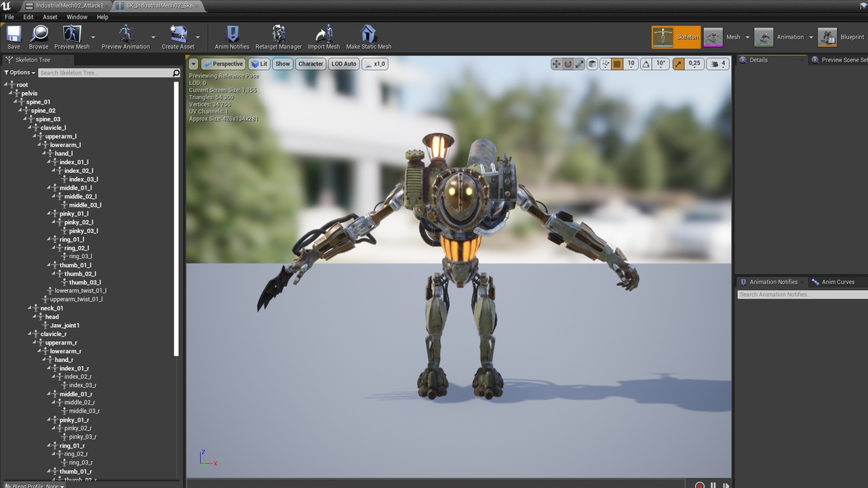868x488 pixels.
Task: Click the surface snapping icon
Action: (605, 64)
